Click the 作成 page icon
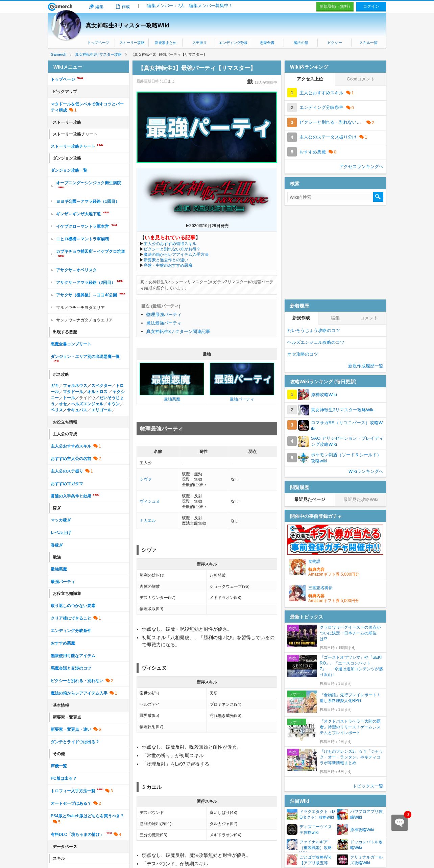 [118, 6]
